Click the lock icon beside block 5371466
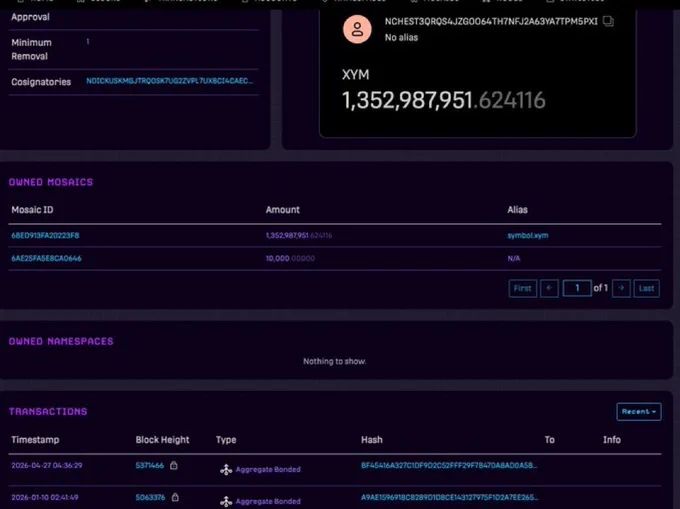The width and height of the screenshot is (680, 509). coord(174,466)
